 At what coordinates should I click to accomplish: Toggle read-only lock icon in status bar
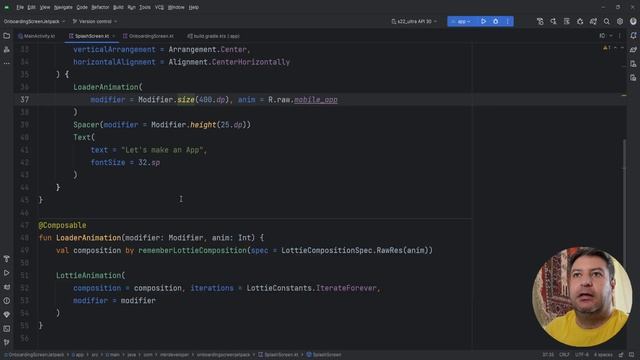pos(621,355)
